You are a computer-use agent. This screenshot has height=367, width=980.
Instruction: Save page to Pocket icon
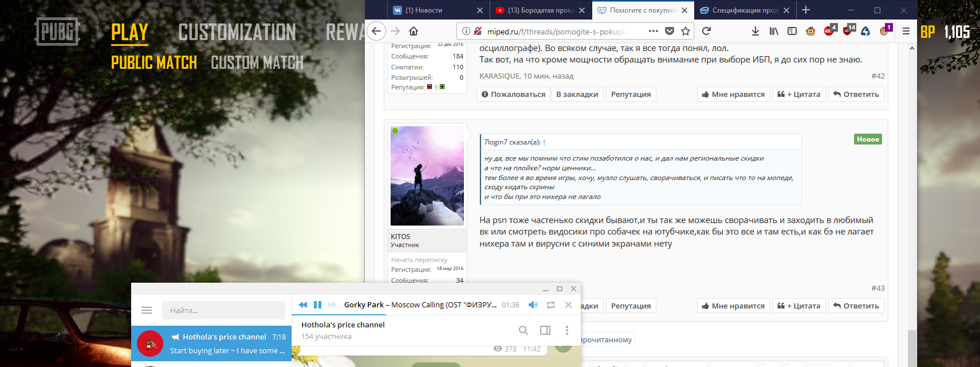(x=670, y=31)
